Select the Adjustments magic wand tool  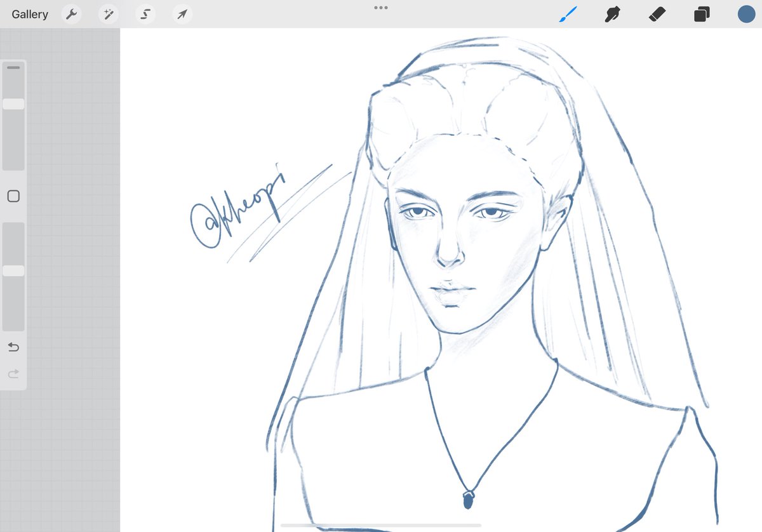coord(108,14)
